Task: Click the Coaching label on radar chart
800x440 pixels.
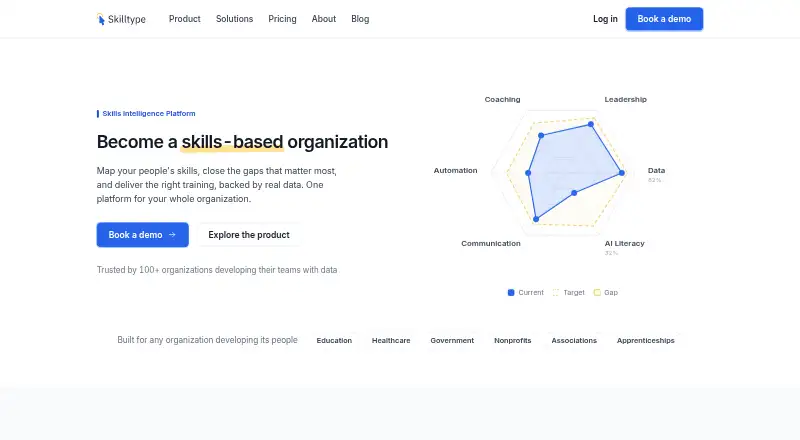Action: coord(503,100)
